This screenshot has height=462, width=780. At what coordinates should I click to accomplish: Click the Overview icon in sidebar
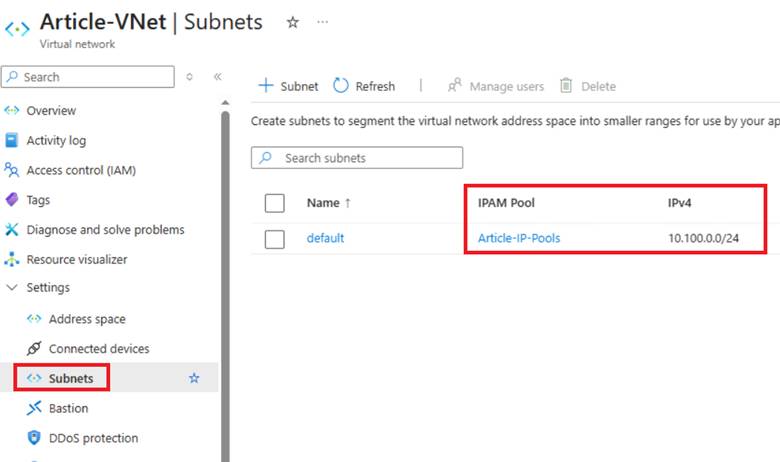(x=11, y=110)
